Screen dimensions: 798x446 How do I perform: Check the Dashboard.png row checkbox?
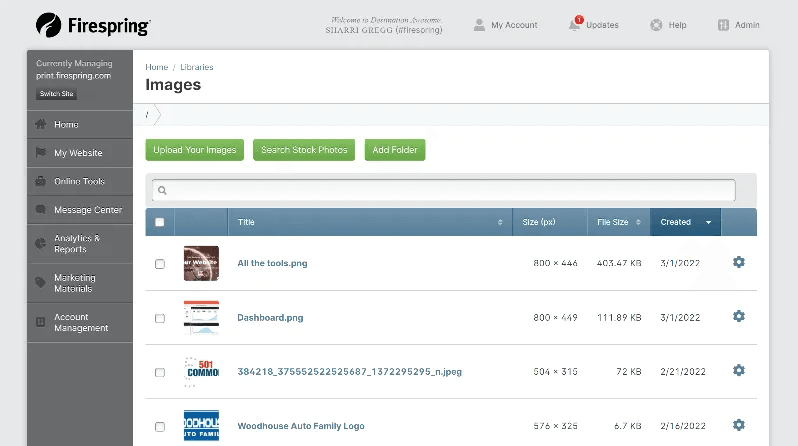[160, 318]
